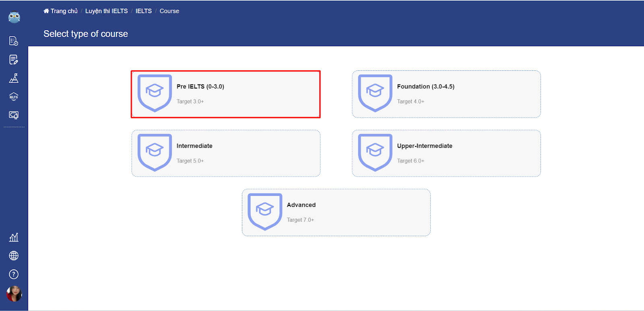Click the owl logo in the sidebar
Screen dimensions: 644x311
click(14, 17)
